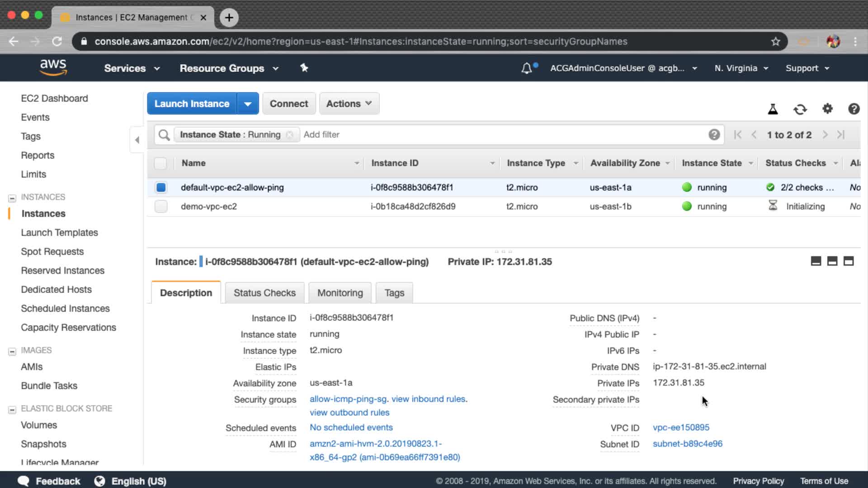Expand the Actions dropdown menu
Viewport: 868px width, 488px height.
[x=349, y=104]
